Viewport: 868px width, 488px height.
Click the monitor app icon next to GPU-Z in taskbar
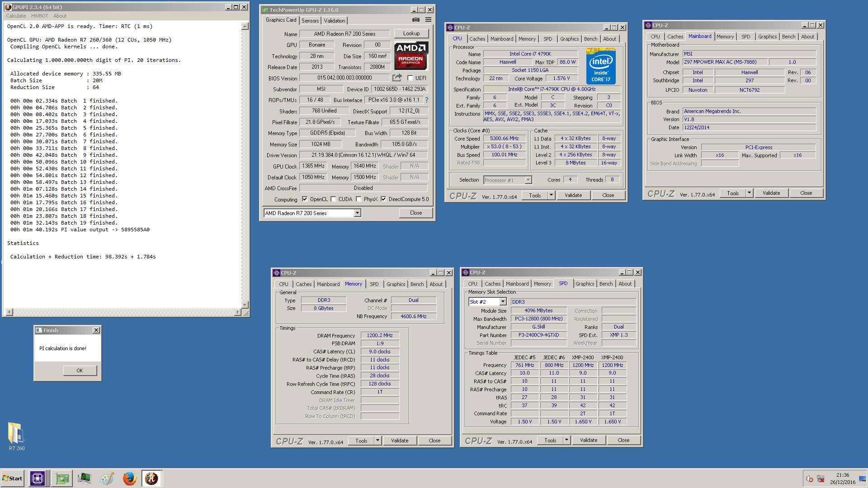pos(85,478)
